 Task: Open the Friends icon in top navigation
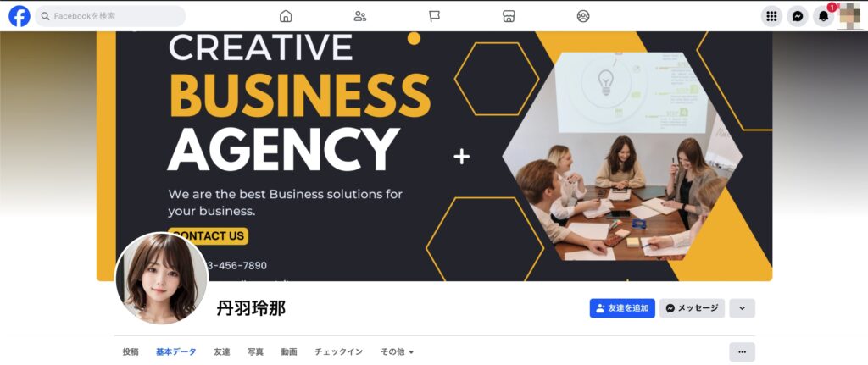click(x=359, y=16)
